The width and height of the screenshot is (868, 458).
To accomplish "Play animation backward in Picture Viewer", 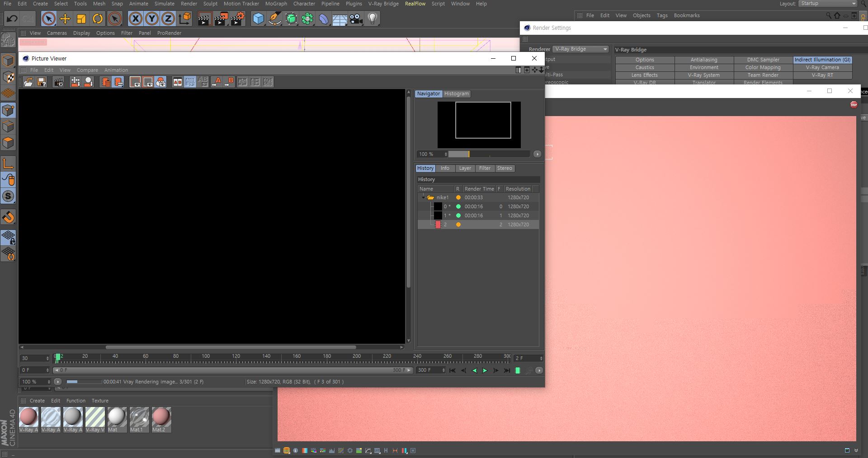I will (474, 370).
